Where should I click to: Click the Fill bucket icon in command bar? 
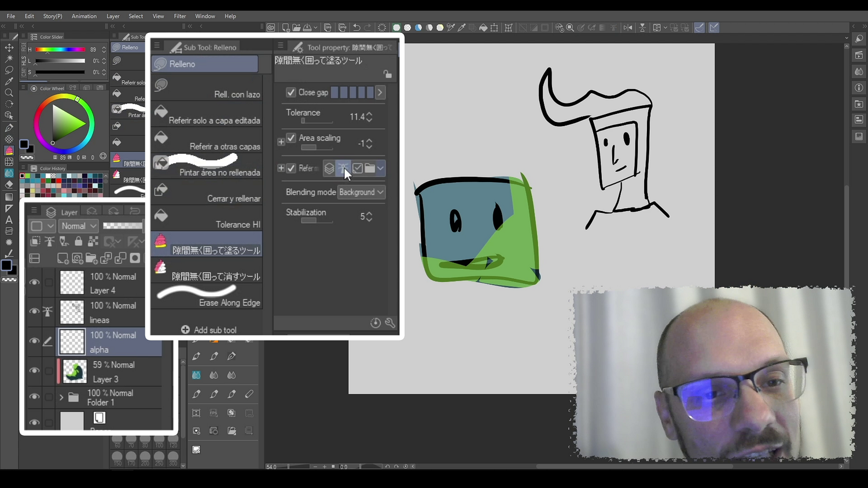[483, 28]
